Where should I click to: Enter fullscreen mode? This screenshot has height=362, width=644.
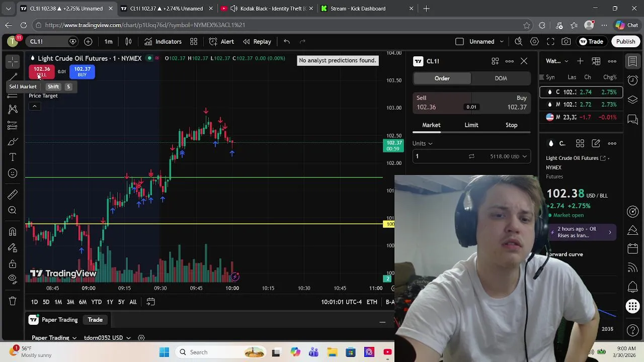(550, 42)
